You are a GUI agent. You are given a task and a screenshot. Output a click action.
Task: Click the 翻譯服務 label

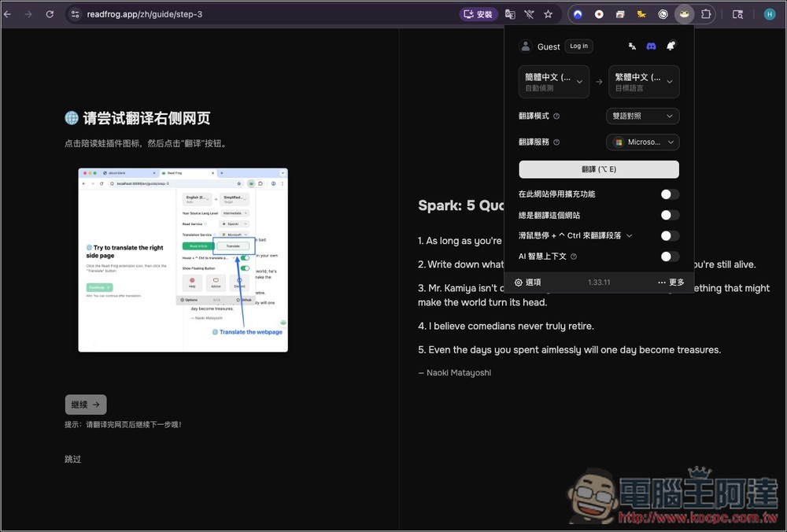pos(534,142)
